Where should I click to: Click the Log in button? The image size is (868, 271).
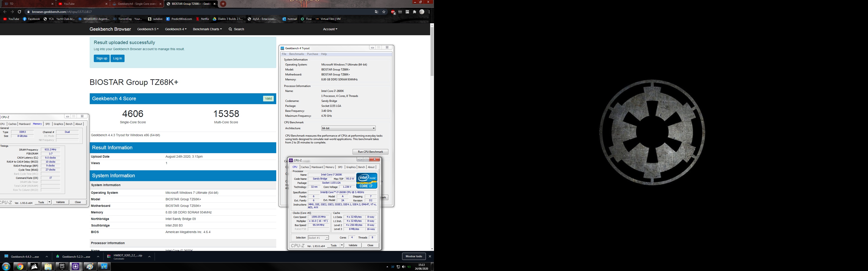pyautogui.click(x=118, y=58)
